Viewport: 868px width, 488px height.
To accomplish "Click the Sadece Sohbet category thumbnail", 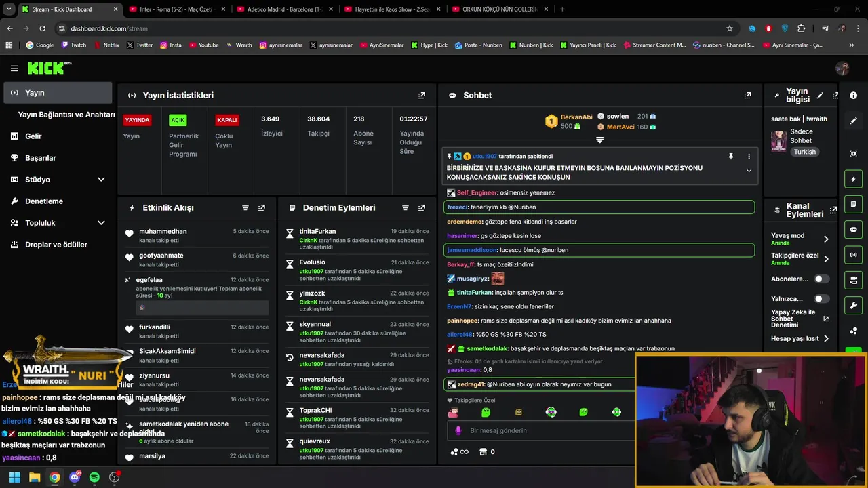I will point(778,142).
